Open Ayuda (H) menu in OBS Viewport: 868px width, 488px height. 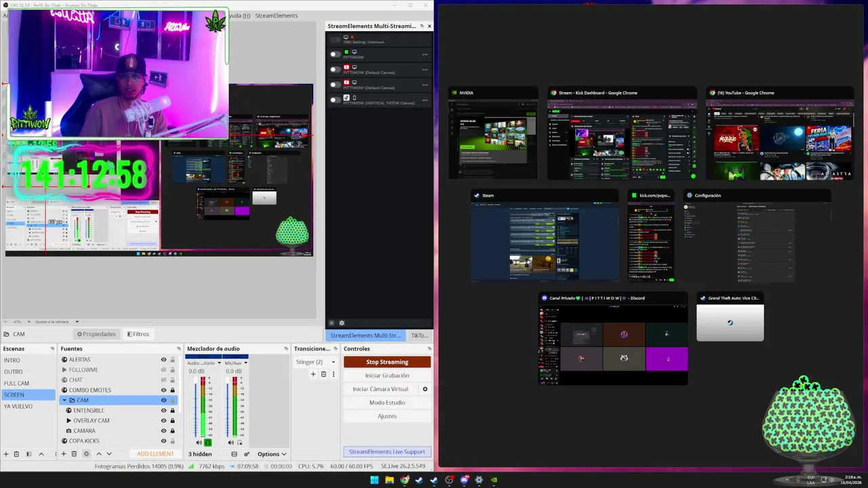point(238,16)
